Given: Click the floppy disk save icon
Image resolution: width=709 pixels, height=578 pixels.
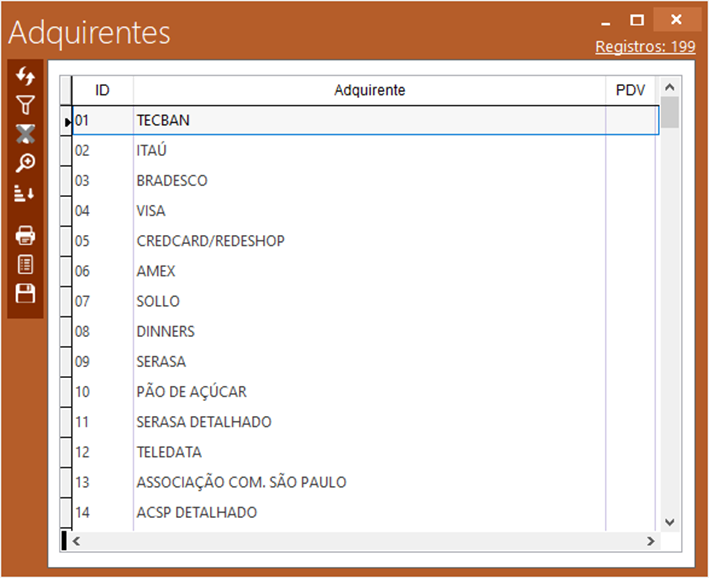Looking at the screenshot, I should tap(26, 293).
